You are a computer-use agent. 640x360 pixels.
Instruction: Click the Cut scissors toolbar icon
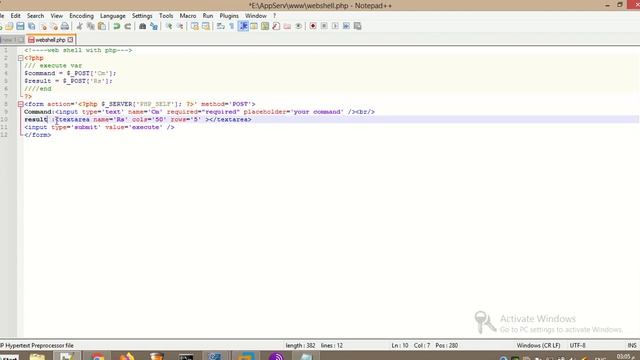(x=80, y=26)
